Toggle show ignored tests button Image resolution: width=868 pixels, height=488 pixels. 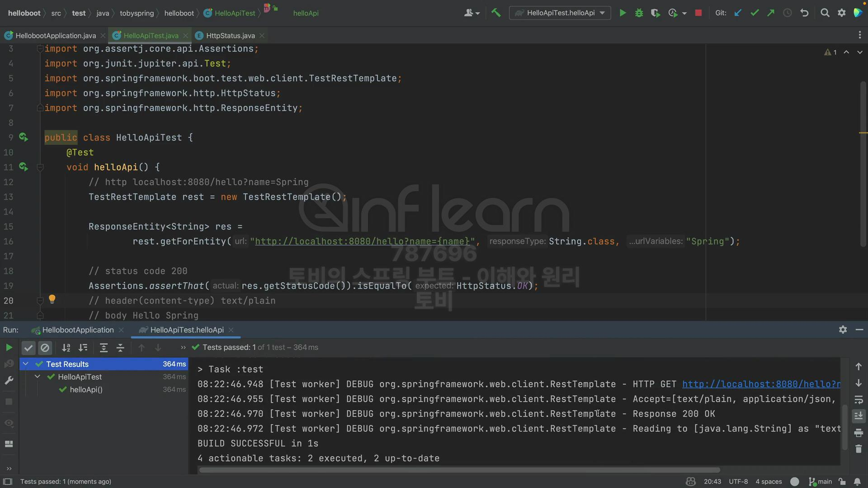[x=45, y=347]
